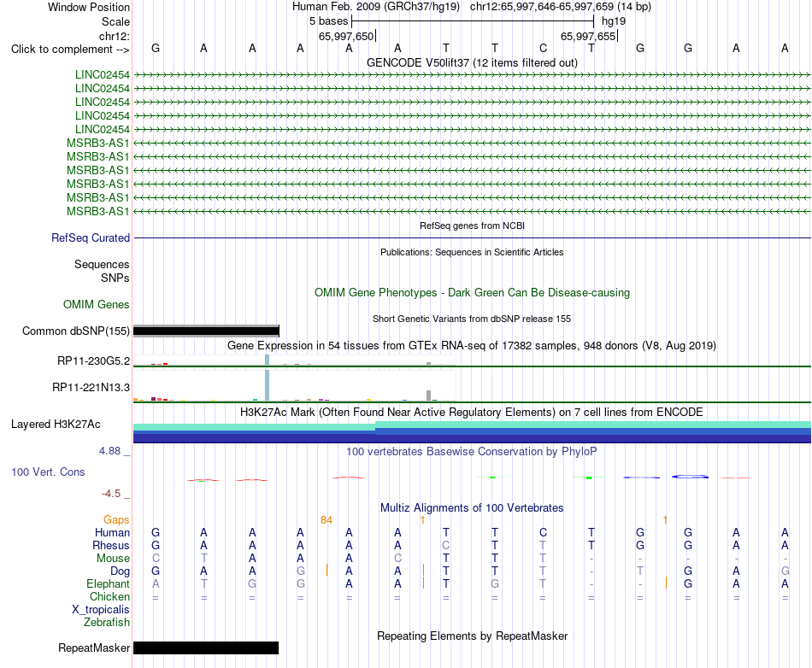Screen dimensions: 812x668
Task: Open the RP11-230G5.2 expression bar chart
Action: tap(294, 360)
